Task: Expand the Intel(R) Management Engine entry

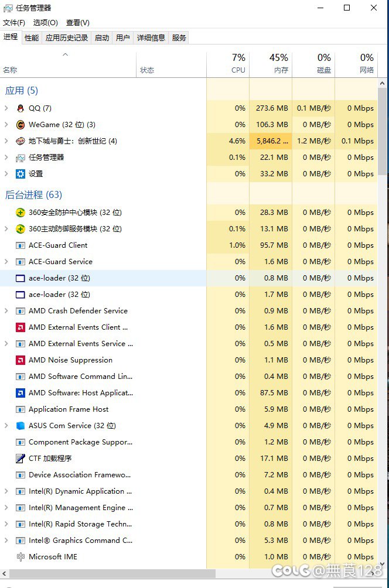Action: (6, 508)
